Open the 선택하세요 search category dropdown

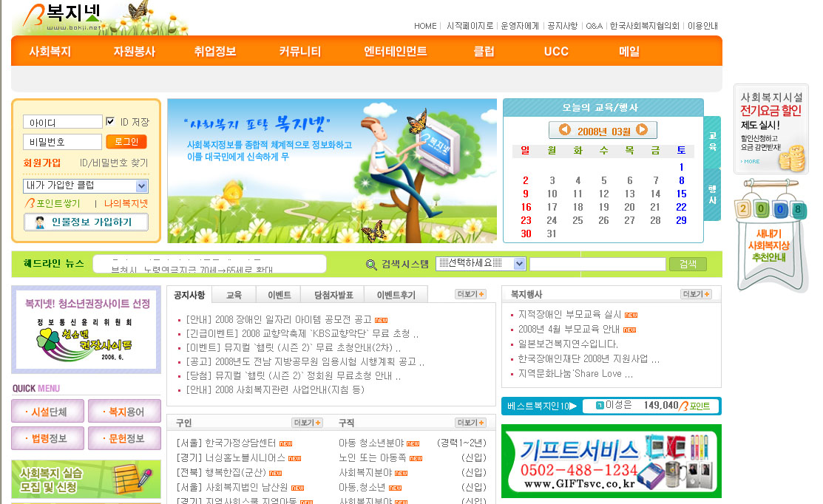coord(481,264)
